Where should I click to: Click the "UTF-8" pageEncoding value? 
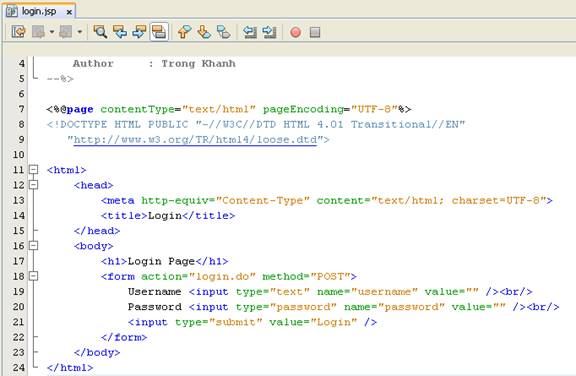coord(374,109)
